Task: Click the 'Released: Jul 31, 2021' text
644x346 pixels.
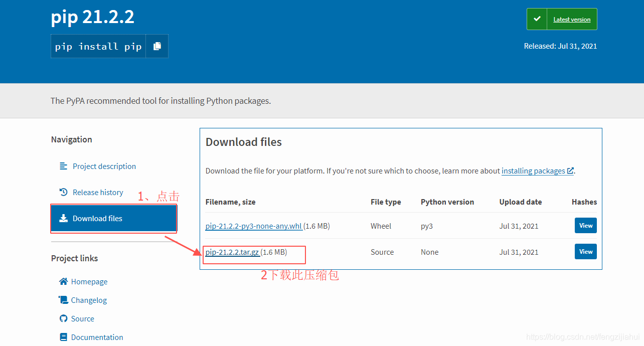Action: 560,46
